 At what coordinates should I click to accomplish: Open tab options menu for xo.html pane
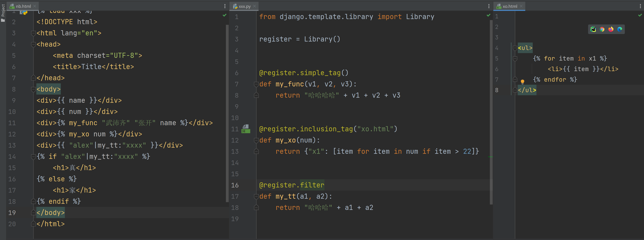click(x=640, y=6)
